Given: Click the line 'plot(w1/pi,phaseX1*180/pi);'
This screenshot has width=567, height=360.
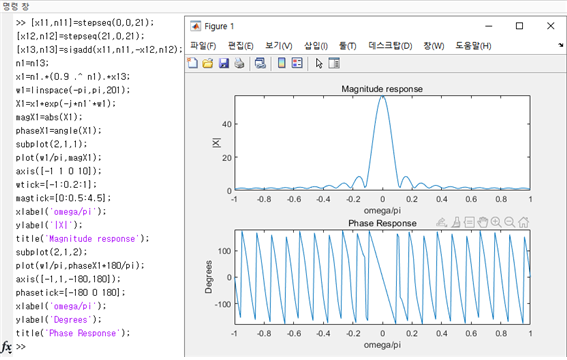Looking at the screenshot, I should (x=80, y=266).
